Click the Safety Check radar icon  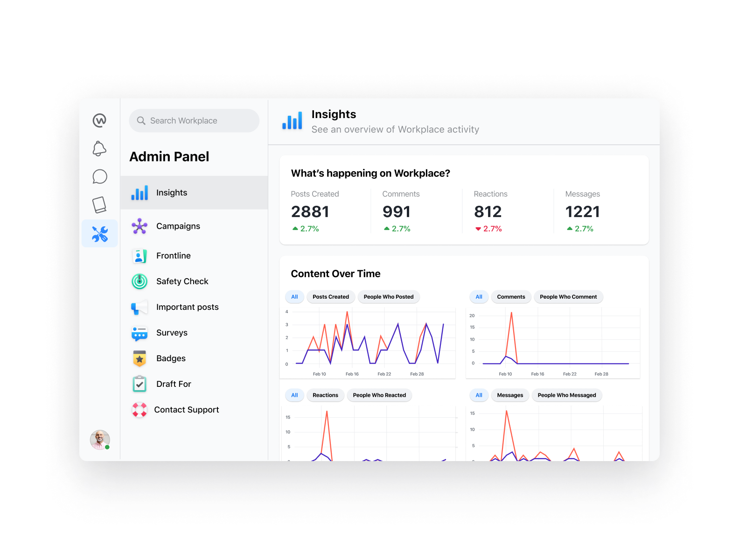(139, 281)
